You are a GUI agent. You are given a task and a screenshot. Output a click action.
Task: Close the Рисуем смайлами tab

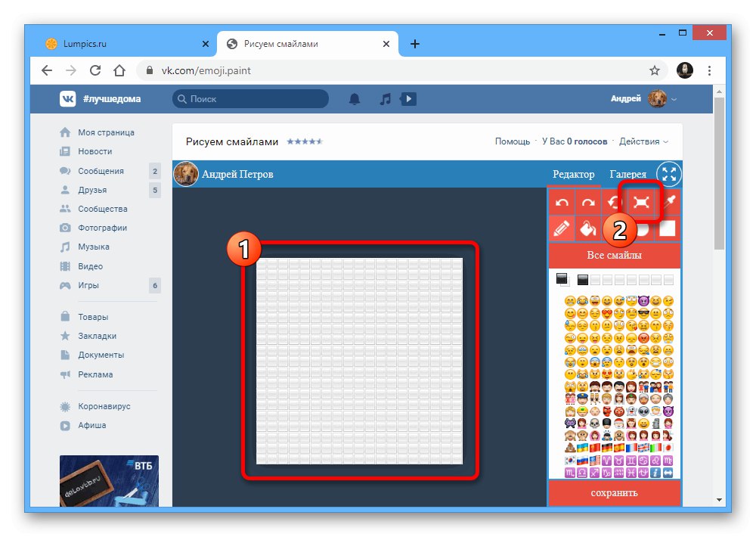pyautogui.click(x=386, y=44)
